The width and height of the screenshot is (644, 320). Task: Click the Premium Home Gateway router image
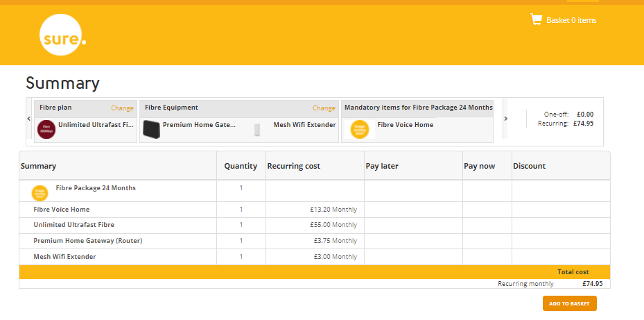pyautogui.click(x=151, y=129)
